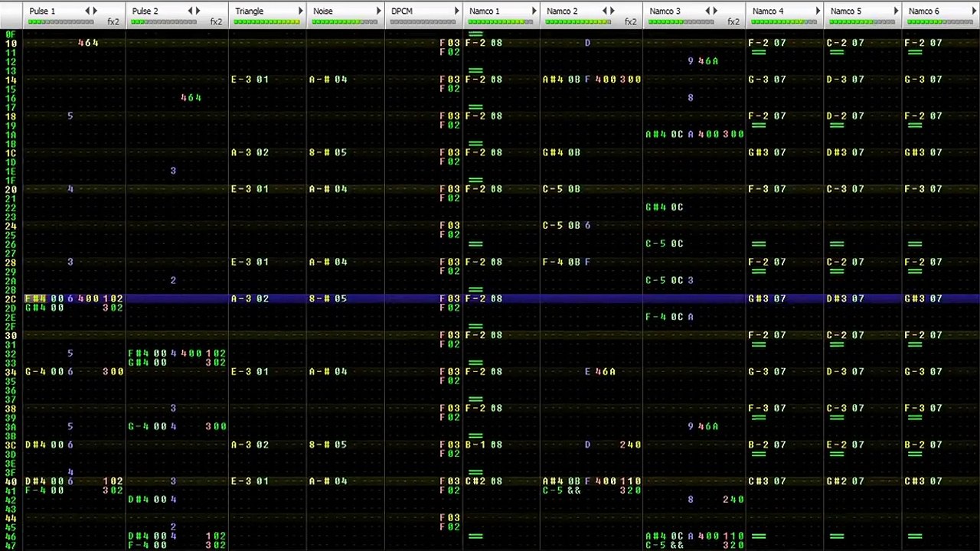Select Namco 5's E-2 07 note on row 3C
This screenshot has height=551, width=980.
coord(845,445)
